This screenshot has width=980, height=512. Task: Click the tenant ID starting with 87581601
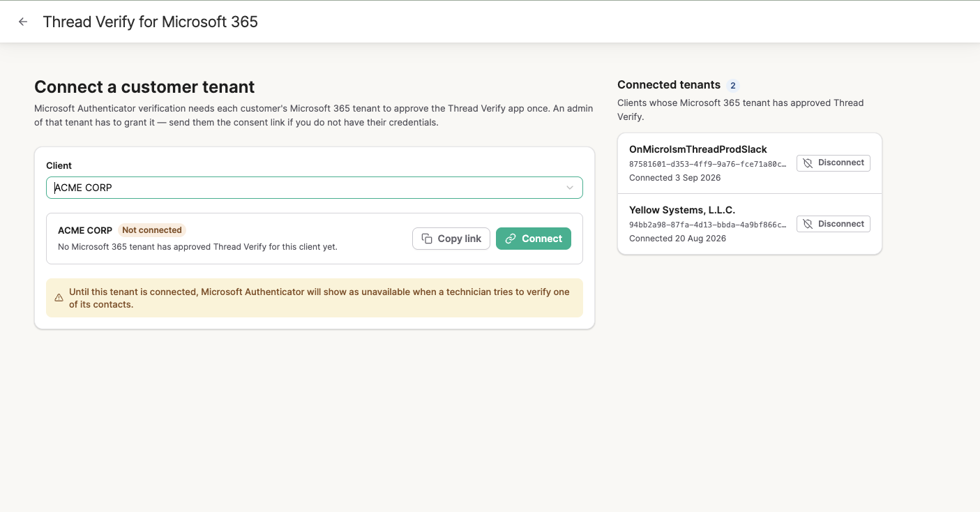pyautogui.click(x=707, y=164)
